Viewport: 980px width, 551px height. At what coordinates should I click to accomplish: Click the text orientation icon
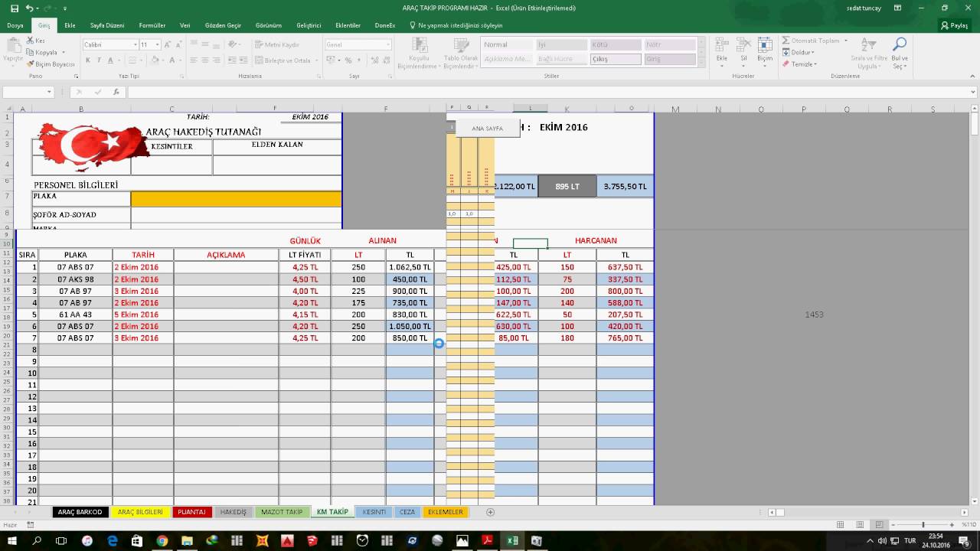pyautogui.click(x=230, y=44)
